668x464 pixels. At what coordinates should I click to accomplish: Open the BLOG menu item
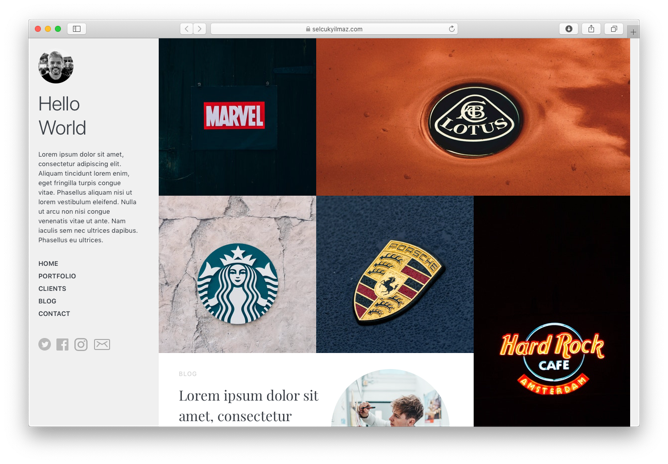[47, 301]
